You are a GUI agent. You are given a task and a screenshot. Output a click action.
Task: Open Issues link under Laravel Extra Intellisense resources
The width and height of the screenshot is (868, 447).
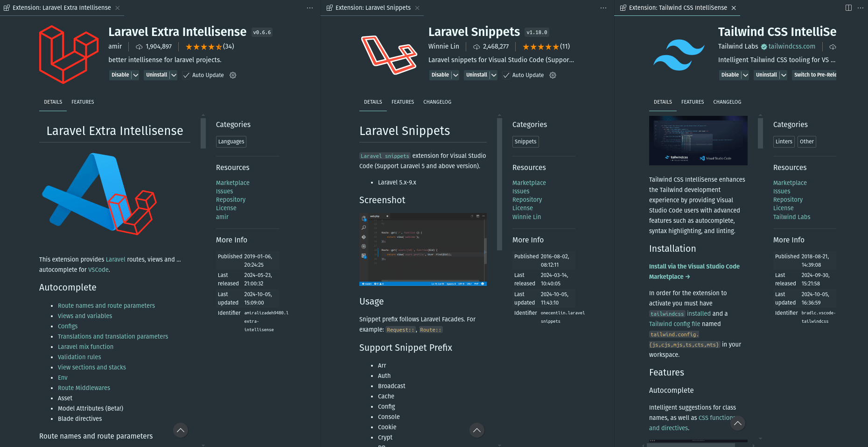click(224, 191)
